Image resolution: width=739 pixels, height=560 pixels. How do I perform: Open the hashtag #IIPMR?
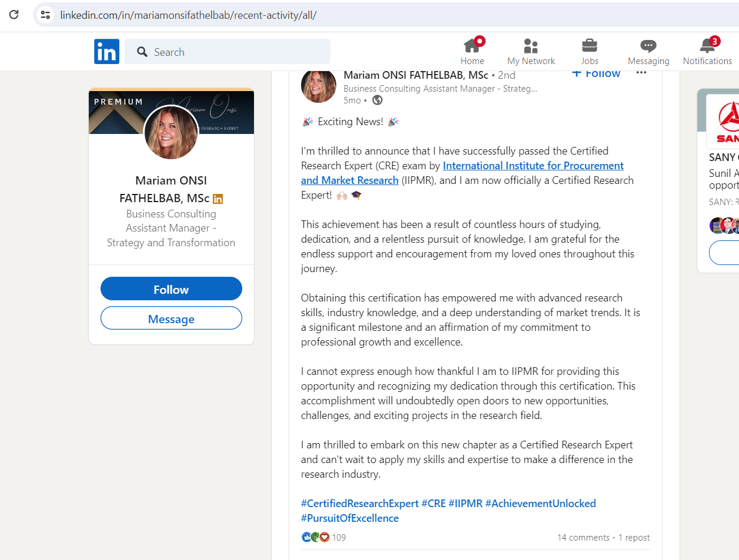coord(466,504)
